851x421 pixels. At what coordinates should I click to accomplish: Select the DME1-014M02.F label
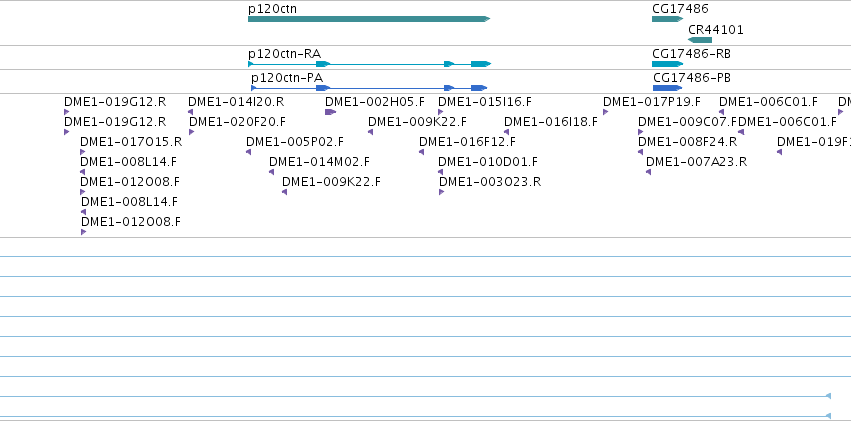319,162
